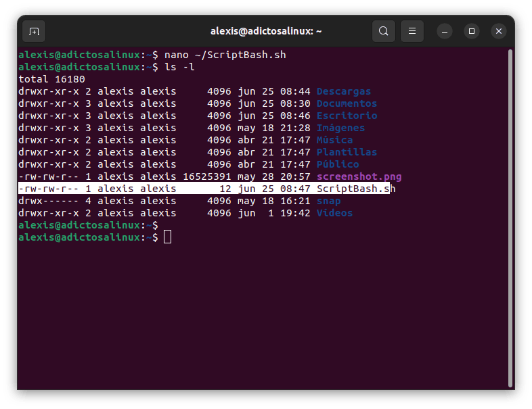Image resolution: width=532 pixels, height=409 pixels.
Task: Click the Documentos directory name
Action: [347, 103]
